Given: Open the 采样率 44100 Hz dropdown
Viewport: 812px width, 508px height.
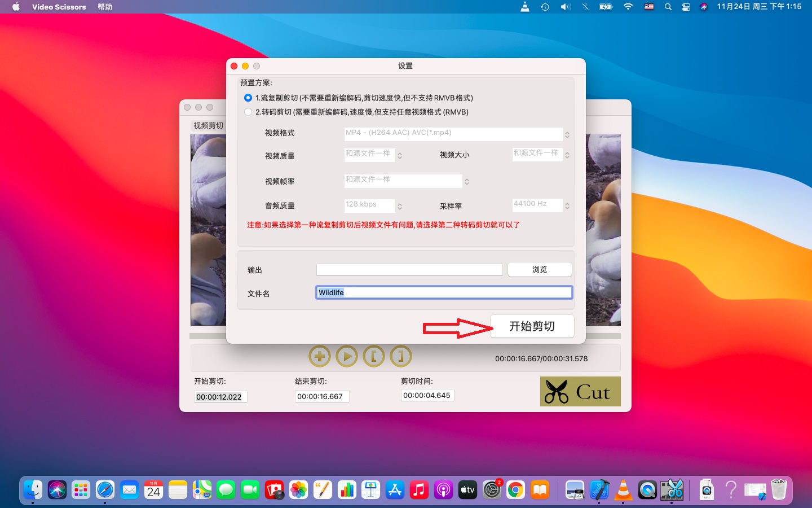Looking at the screenshot, I should pyautogui.click(x=541, y=205).
